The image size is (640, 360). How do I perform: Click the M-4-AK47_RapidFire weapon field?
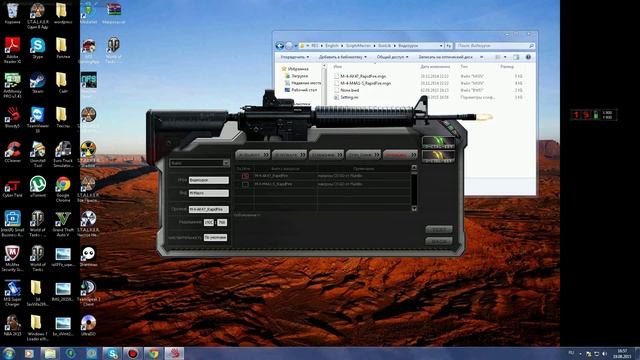(209, 209)
